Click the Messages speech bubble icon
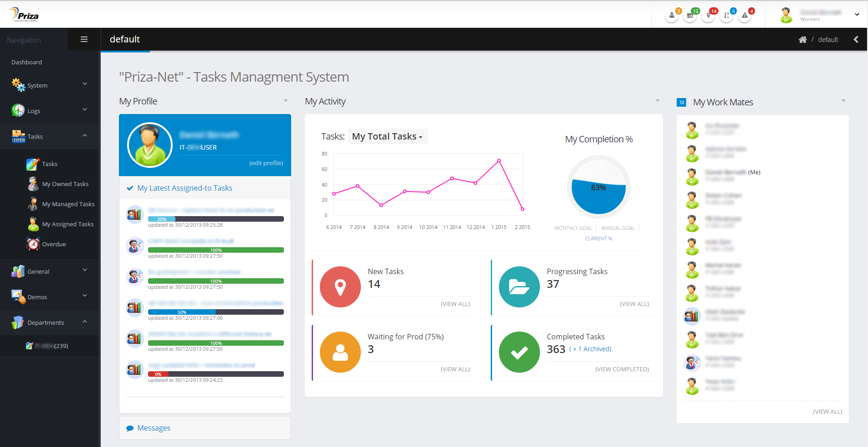This screenshot has height=447, width=868. tap(130, 428)
